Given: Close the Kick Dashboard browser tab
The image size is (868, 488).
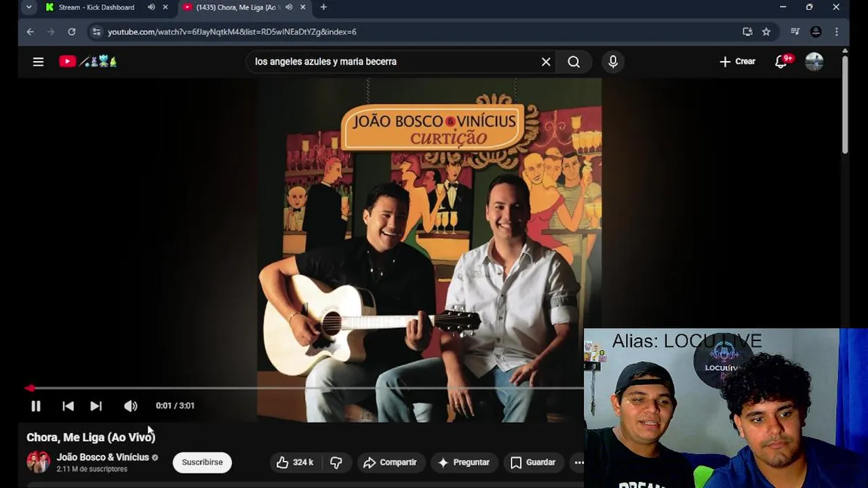Looking at the screenshot, I should (165, 7).
